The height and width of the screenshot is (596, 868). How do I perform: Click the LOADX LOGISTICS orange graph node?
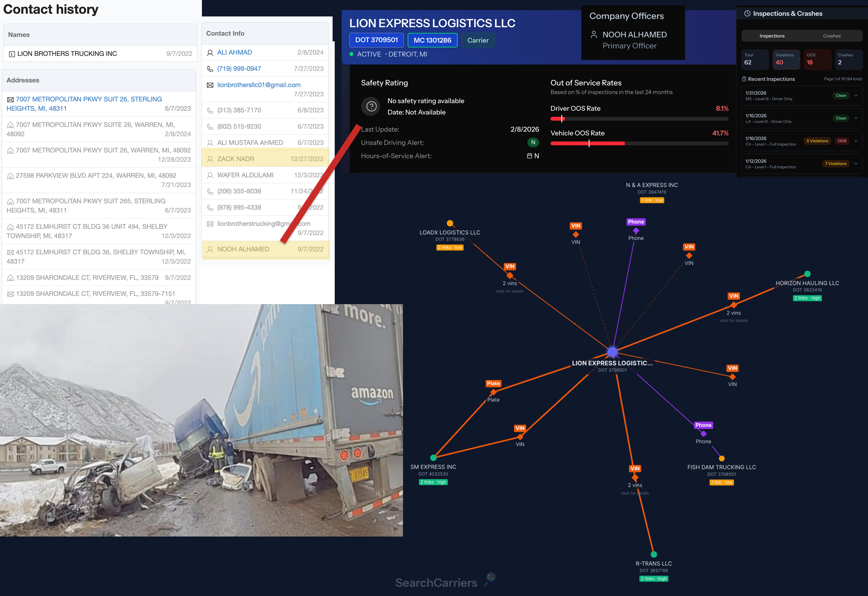coord(450,224)
